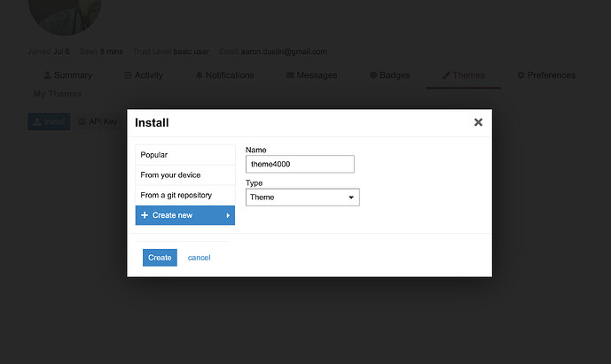Screen dimensions: 611x364
Task: Click inside the Name input field
Action: pos(300,164)
